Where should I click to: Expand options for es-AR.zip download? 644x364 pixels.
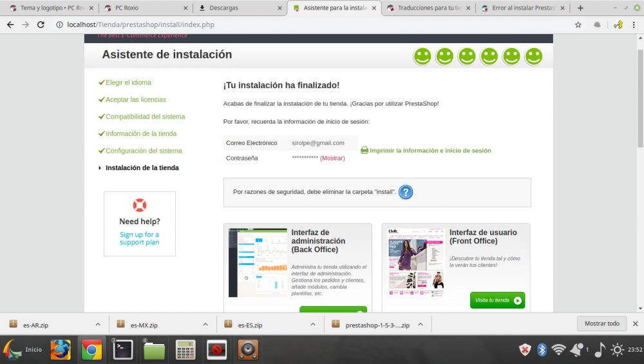pos(98,324)
